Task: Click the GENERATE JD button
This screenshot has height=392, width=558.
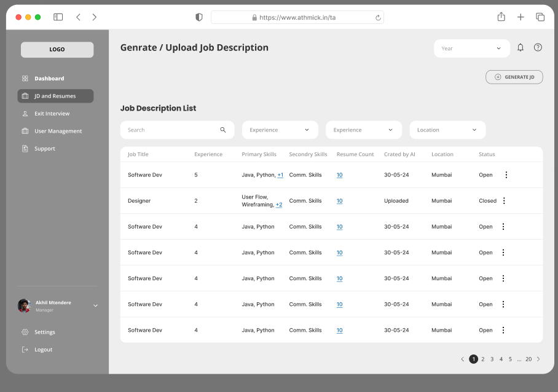Action: tap(514, 77)
